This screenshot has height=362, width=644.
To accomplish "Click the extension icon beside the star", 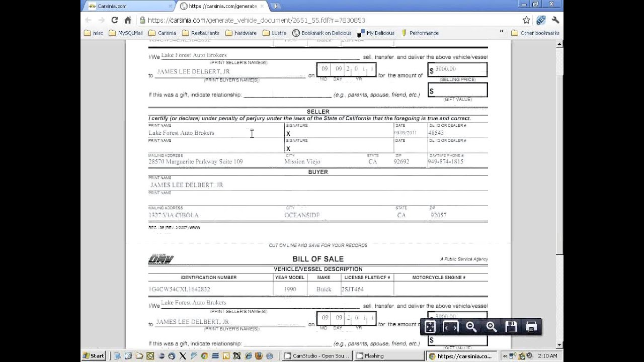I will 541,20.
